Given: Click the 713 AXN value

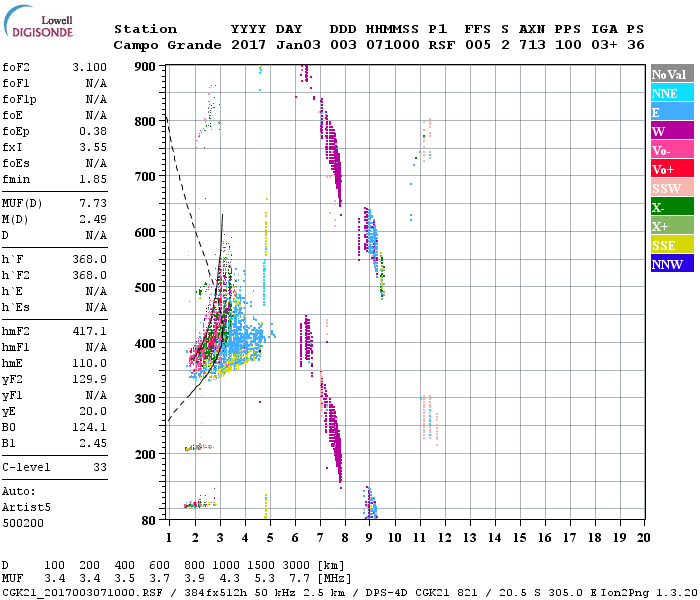Looking at the screenshot, I should [x=532, y=46].
